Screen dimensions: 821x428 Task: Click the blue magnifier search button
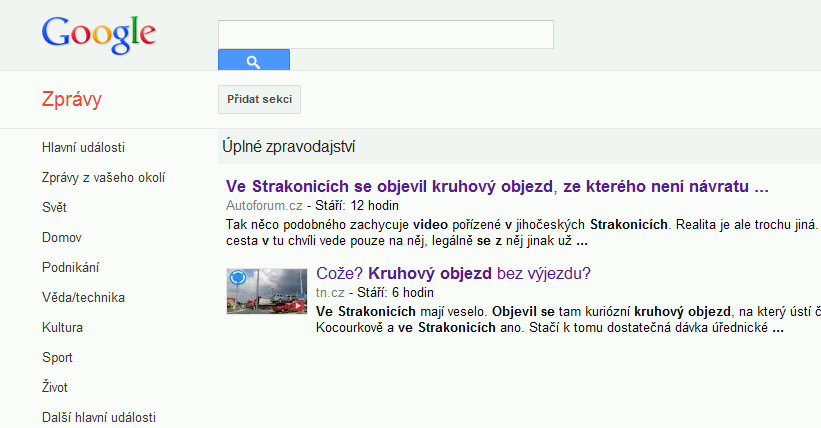pos(254,60)
